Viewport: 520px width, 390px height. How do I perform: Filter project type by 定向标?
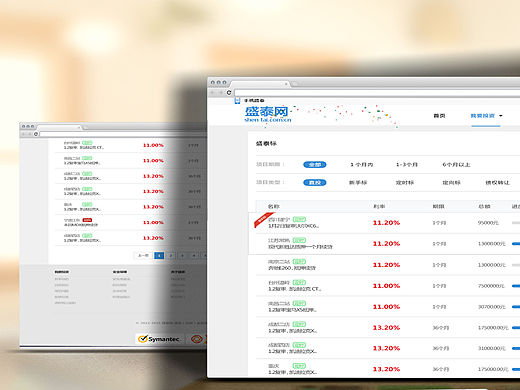pos(451,183)
